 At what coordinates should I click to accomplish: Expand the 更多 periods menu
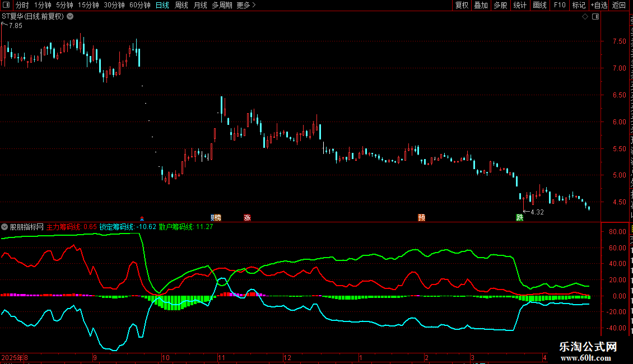coord(246,5)
